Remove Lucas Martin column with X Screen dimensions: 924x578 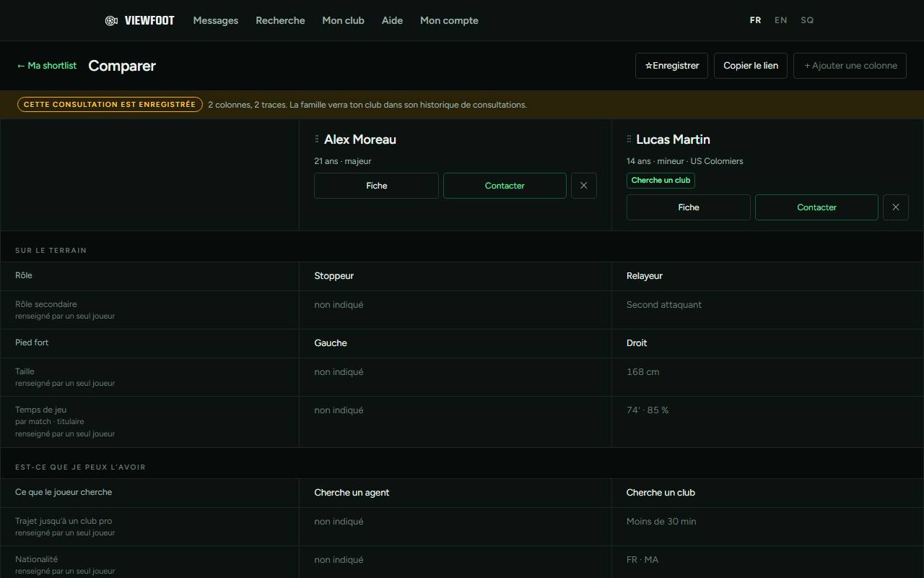(x=896, y=207)
